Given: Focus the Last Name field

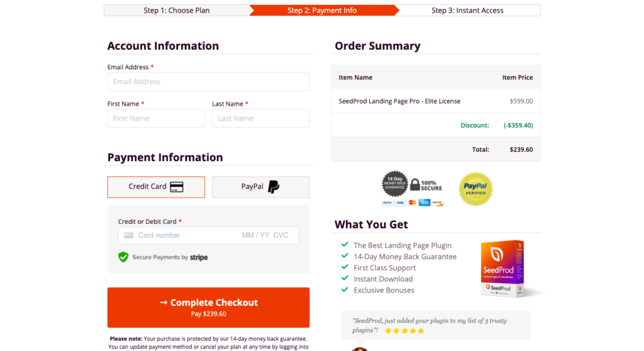Looking at the screenshot, I should pyautogui.click(x=261, y=118).
